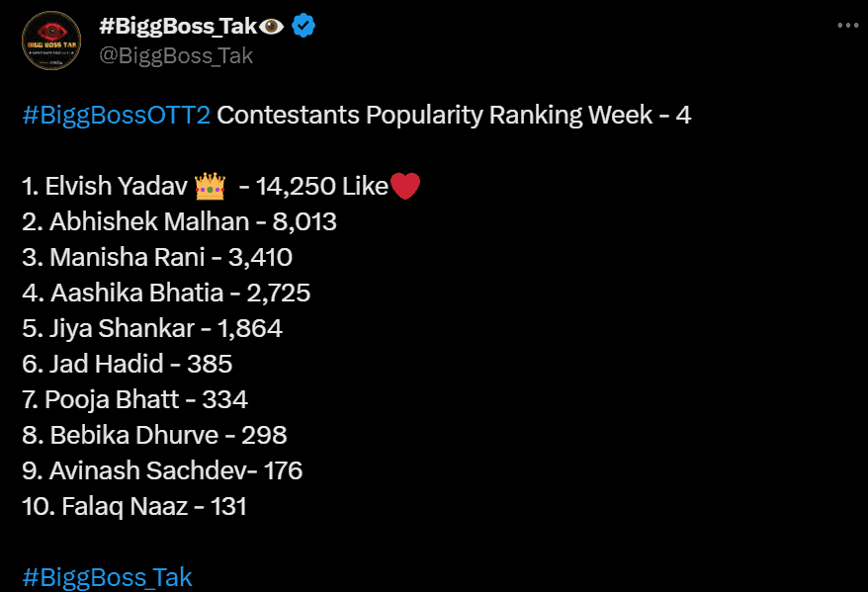Click the @BiggBoss_Tak handle
This screenshot has height=592, width=868.
(x=176, y=55)
